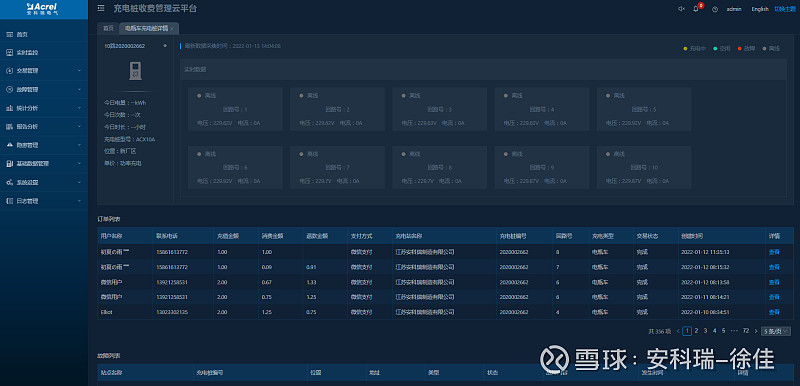Image resolution: width=800 pixels, height=386 pixels.
Task: Click the pagination ellipsis to skip pages
Action: point(734,331)
